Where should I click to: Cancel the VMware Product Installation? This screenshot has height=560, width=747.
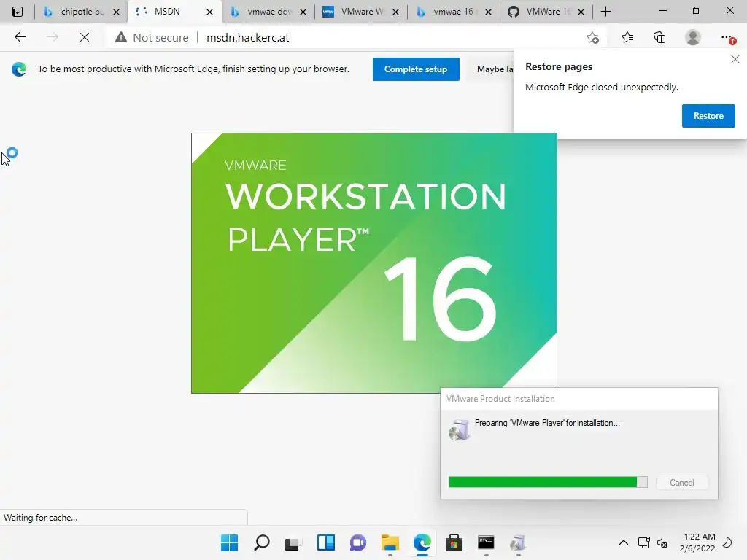tap(682, 483)
